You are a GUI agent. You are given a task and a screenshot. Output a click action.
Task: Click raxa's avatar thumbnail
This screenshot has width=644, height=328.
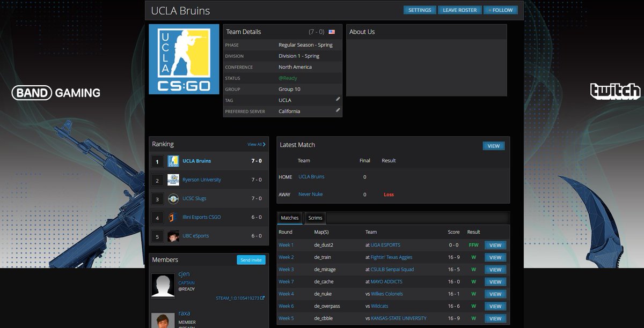[163, 320]
